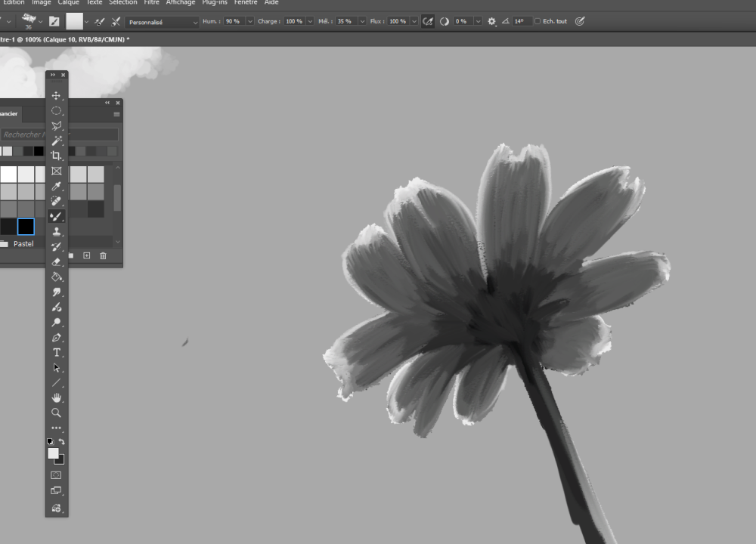
Task: Swap foreground and background colors
Action: pos(62,441)
